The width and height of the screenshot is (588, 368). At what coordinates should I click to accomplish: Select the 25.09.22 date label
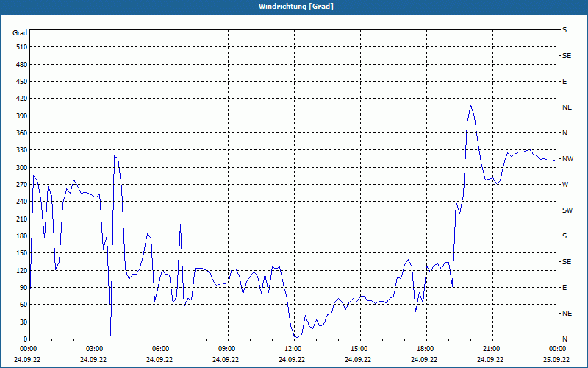556,359
